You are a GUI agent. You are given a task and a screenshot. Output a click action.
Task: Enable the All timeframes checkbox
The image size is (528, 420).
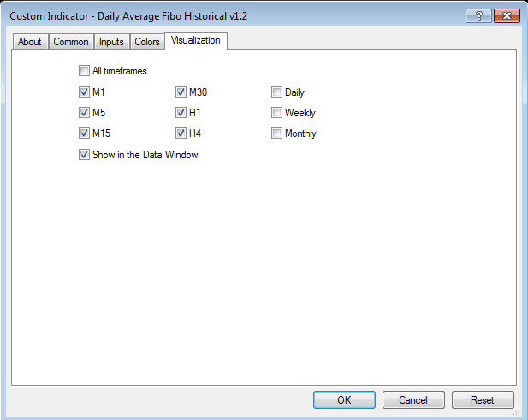tap(84, 71)
